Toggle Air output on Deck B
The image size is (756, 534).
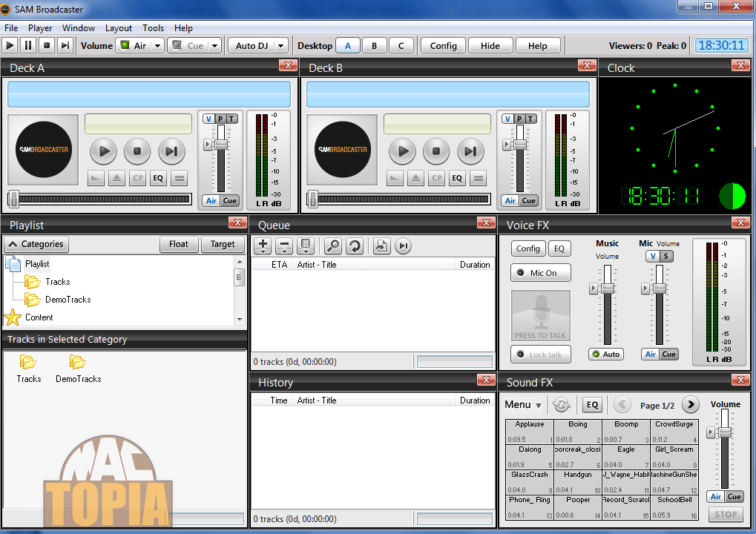pos(510,201)
